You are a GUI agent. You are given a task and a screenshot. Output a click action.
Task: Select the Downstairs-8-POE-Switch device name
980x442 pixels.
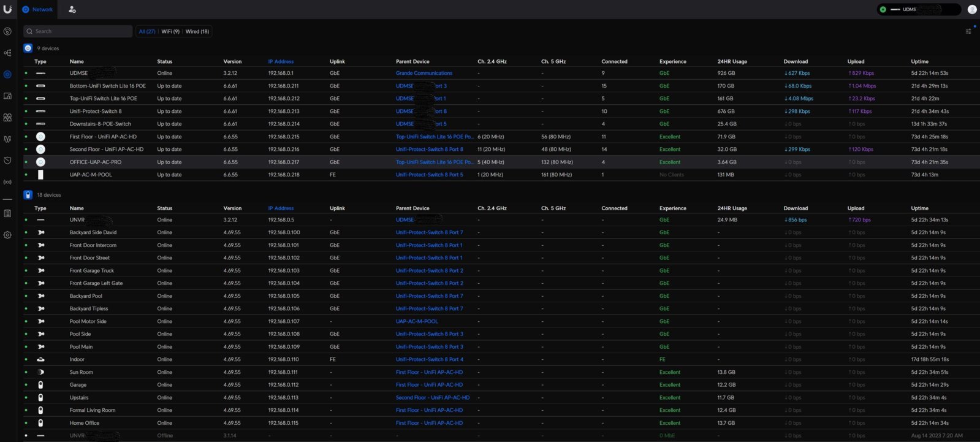click(100, 124)
